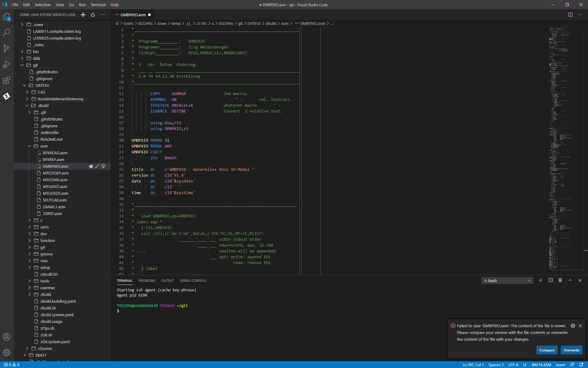Screen dimensions: 588x368
Task: Open USS view more actions menu
Action: pyautogui.click(x=103, y=15)
